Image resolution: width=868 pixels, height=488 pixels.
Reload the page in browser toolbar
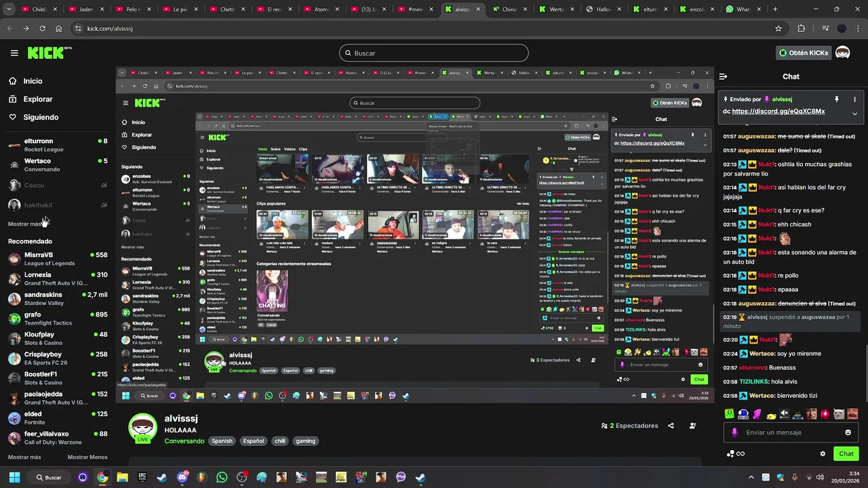tap(42, 28)
